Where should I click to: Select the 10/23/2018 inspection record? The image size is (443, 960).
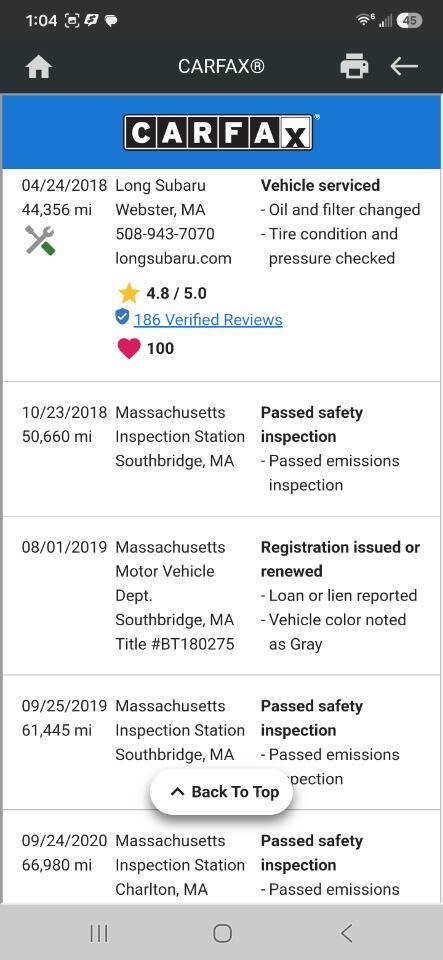click(222, 449)
